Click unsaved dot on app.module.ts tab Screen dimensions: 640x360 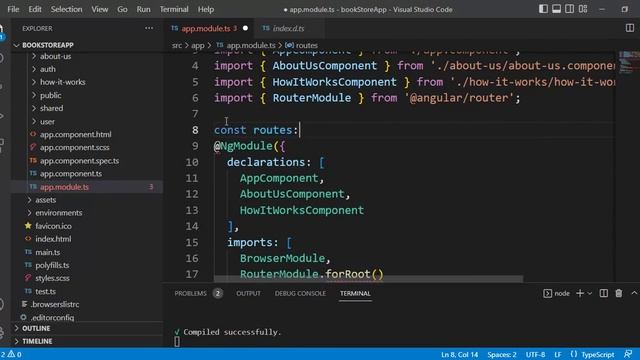tap(245, 28)
